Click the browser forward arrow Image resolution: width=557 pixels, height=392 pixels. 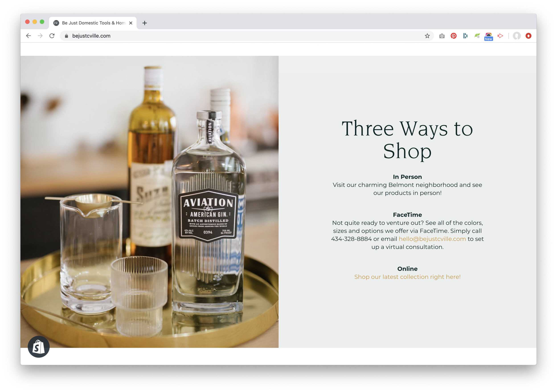pyautogui.click(x=40, y=36)
